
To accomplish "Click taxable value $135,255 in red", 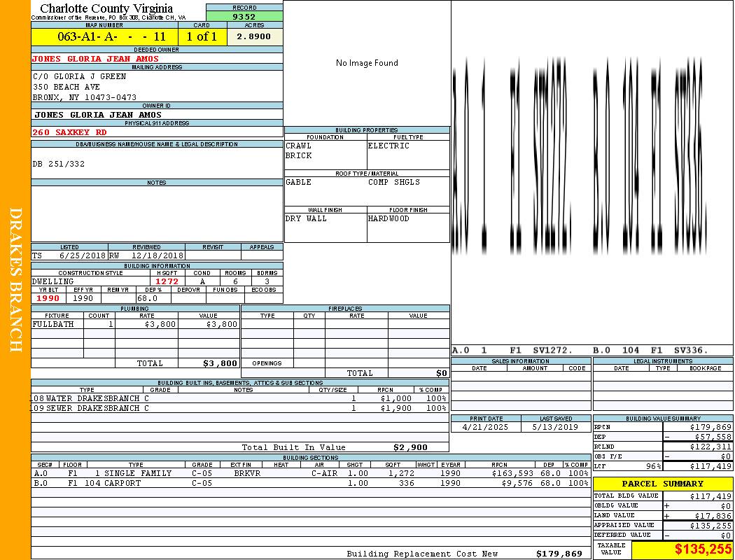I will pos(703,549).
